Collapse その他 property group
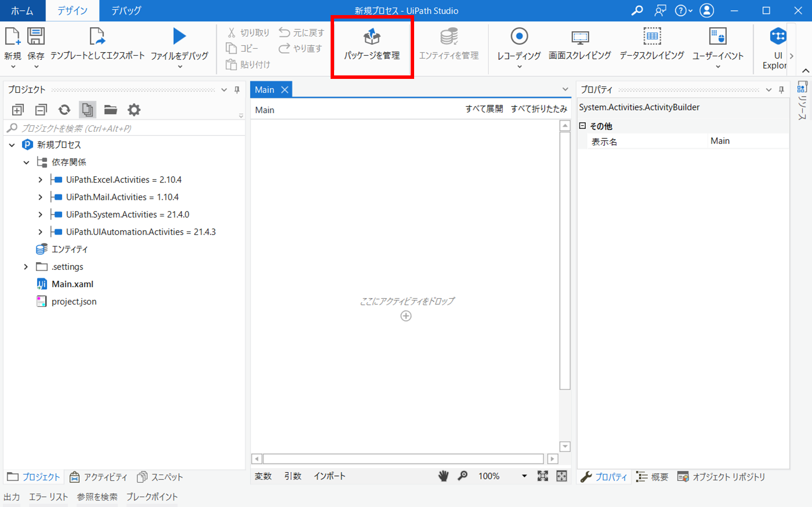The height and width of the screenshot is (507, 812). coord(582,126)
